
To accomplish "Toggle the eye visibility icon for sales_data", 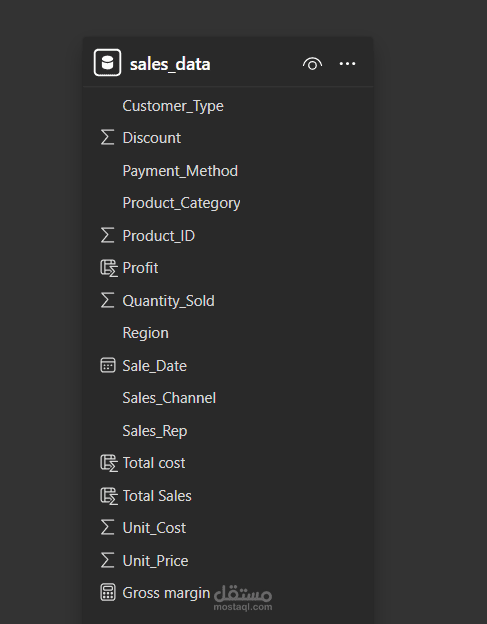I will (x=312, y=64).
